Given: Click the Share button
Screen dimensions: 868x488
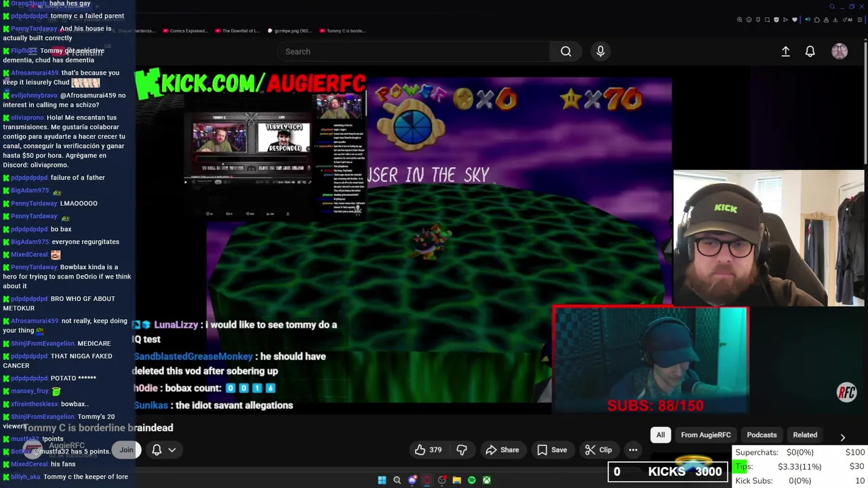Looking at the screenshot, I should [502, 450].
